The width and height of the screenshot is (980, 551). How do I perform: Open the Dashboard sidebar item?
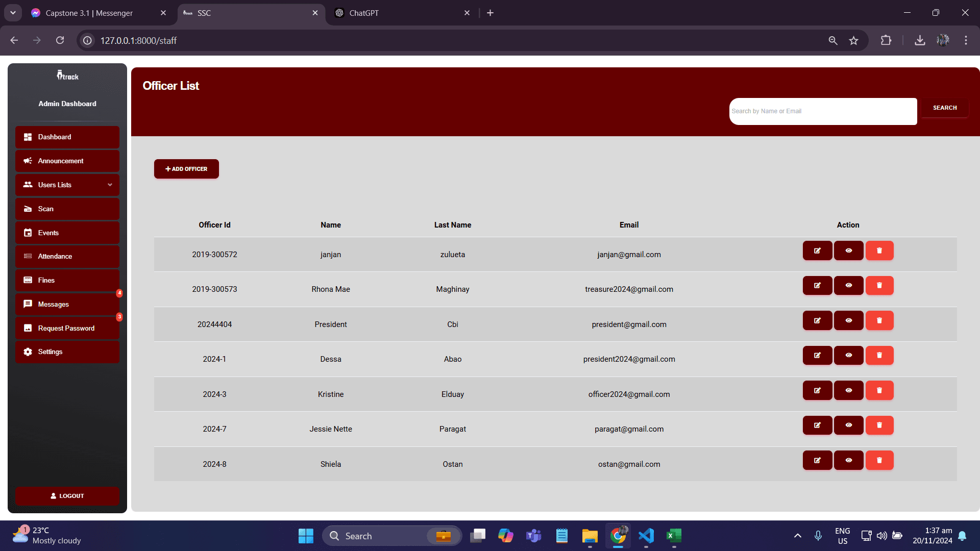coord(67,137)
